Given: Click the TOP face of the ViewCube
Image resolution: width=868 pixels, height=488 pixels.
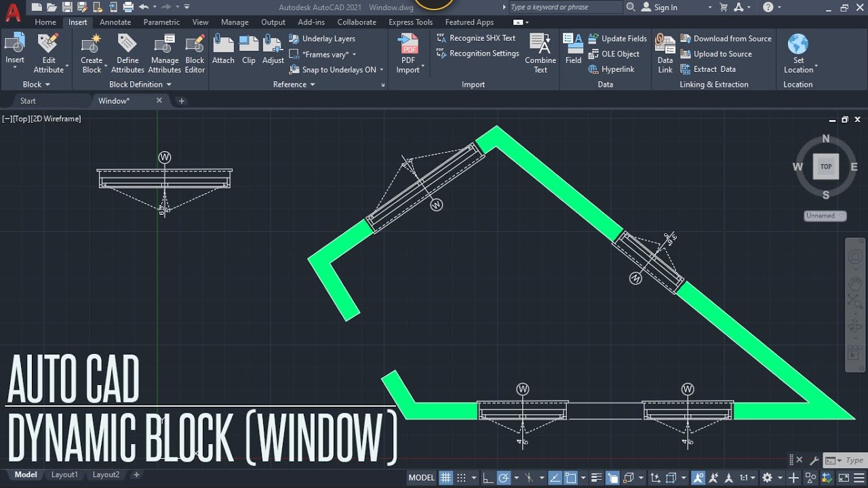Looking at the screenshot, I should coord(826,166).
